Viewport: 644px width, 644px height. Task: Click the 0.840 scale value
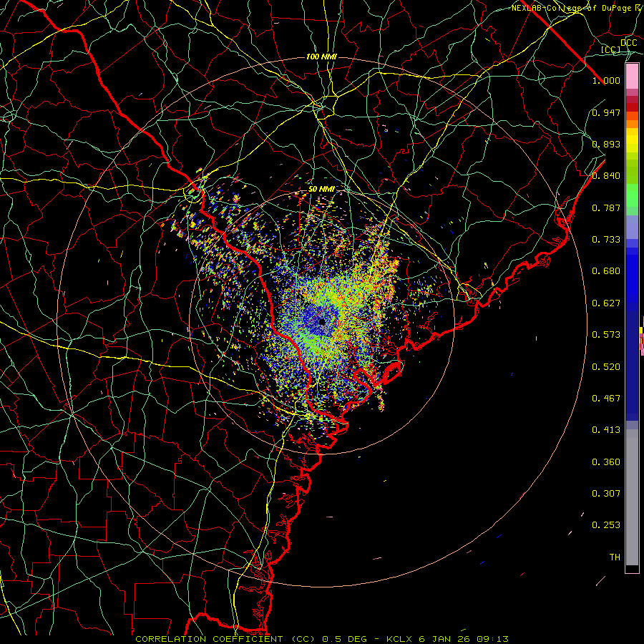pos(606,176)
